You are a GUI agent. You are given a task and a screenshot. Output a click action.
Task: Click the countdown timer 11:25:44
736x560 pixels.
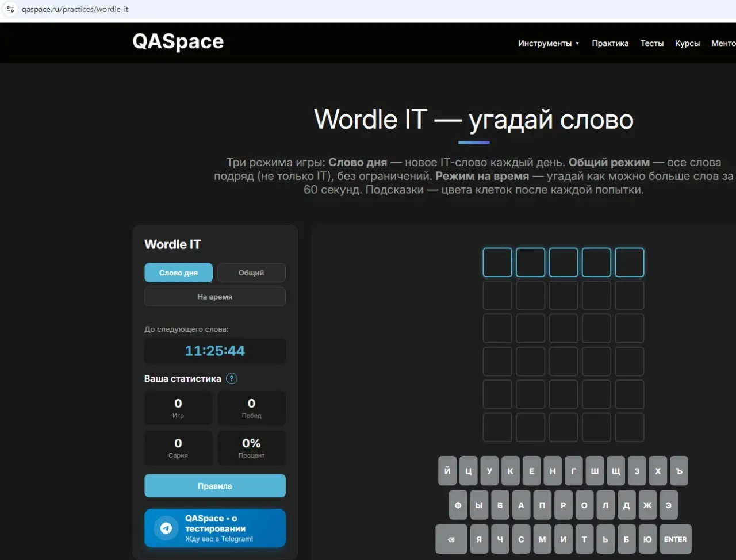pos(215,351)
